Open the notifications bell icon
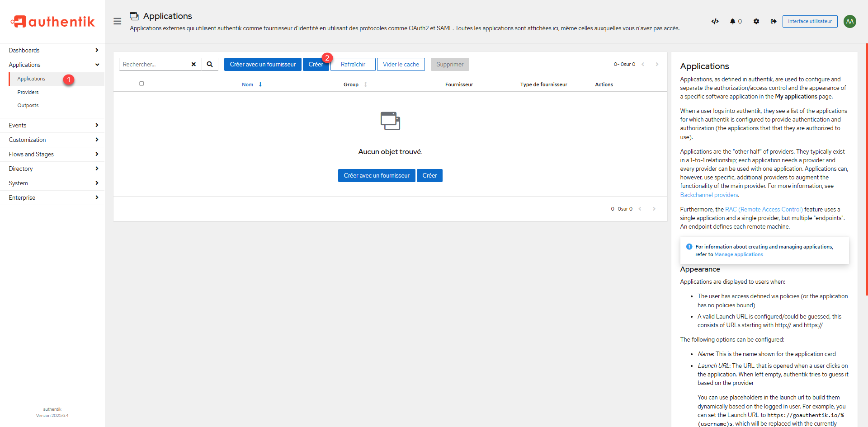Viewport: 868px width, 427px height. tap(732, 21)
